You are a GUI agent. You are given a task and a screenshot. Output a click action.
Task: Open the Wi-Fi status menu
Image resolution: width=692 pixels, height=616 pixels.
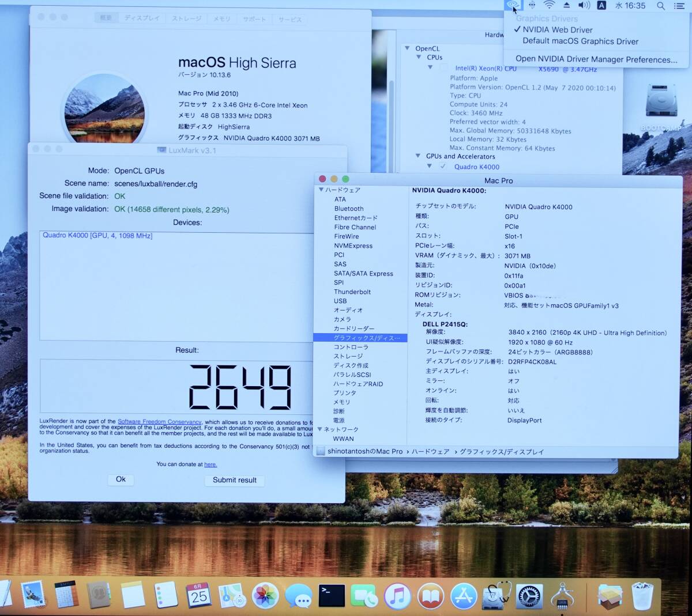(550, 5)
